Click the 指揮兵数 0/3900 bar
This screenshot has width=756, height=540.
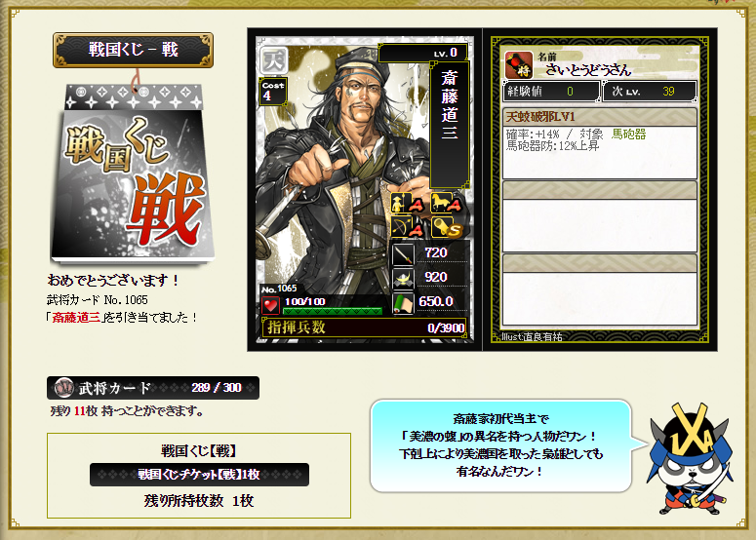click(x=365, y=328)
